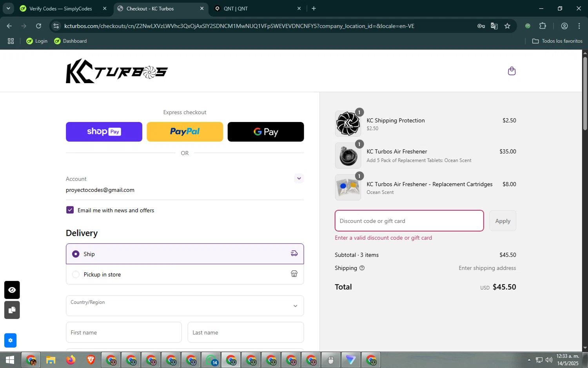Click the Replacement Cartridges product thumbnail

[348, 188]
